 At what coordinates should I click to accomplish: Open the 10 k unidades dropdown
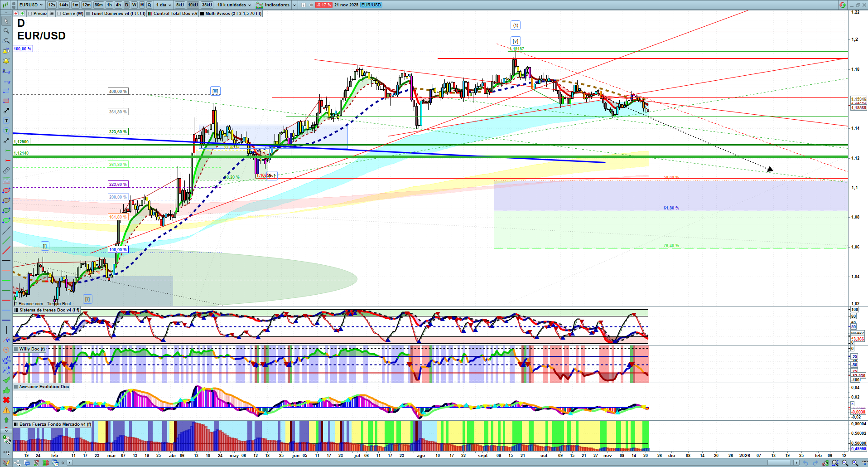click(x=234, y=5)
